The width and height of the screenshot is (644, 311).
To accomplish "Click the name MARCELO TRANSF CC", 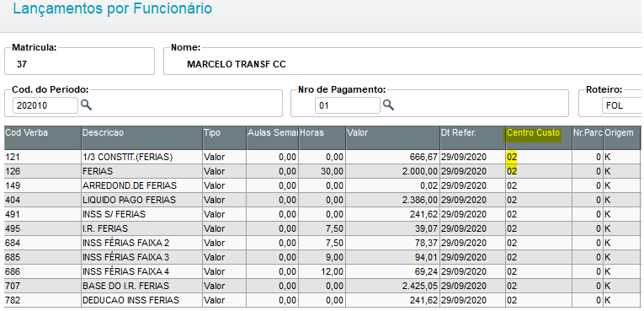I will point(237,65).
